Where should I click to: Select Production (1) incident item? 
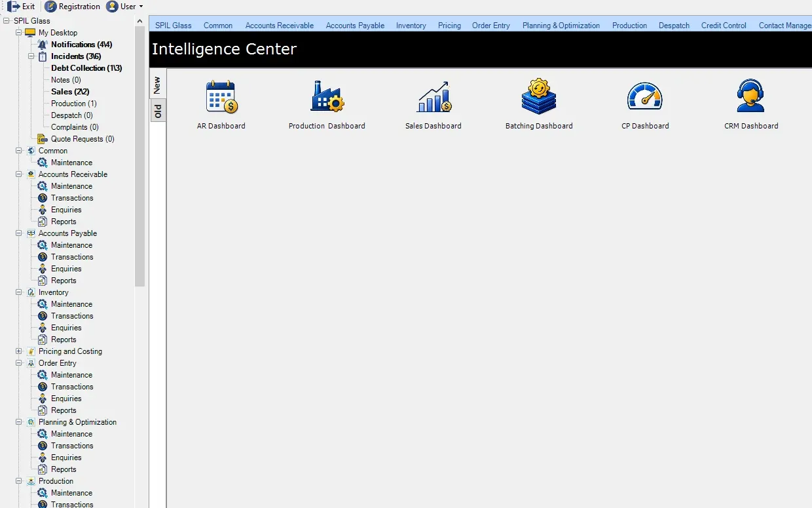[74, 104]
